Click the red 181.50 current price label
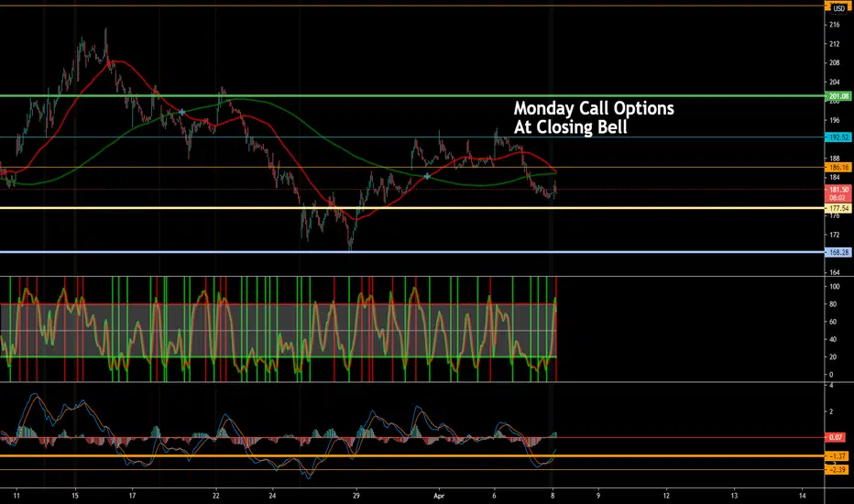 (838, 193)
